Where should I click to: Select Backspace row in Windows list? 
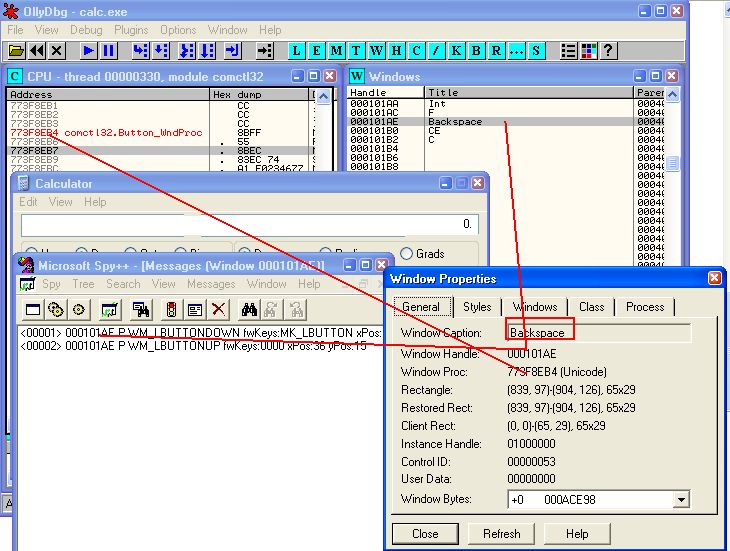pyautogui.click(x=506, y=122)
